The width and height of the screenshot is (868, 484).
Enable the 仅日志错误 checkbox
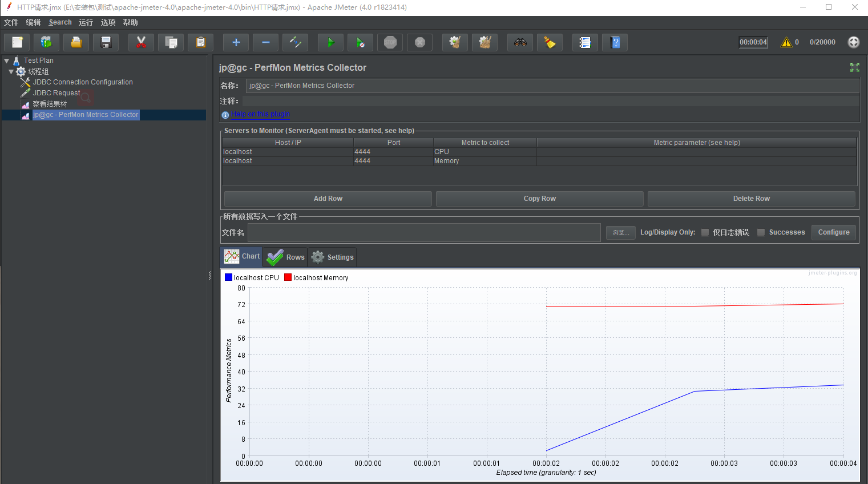[705, 232]
